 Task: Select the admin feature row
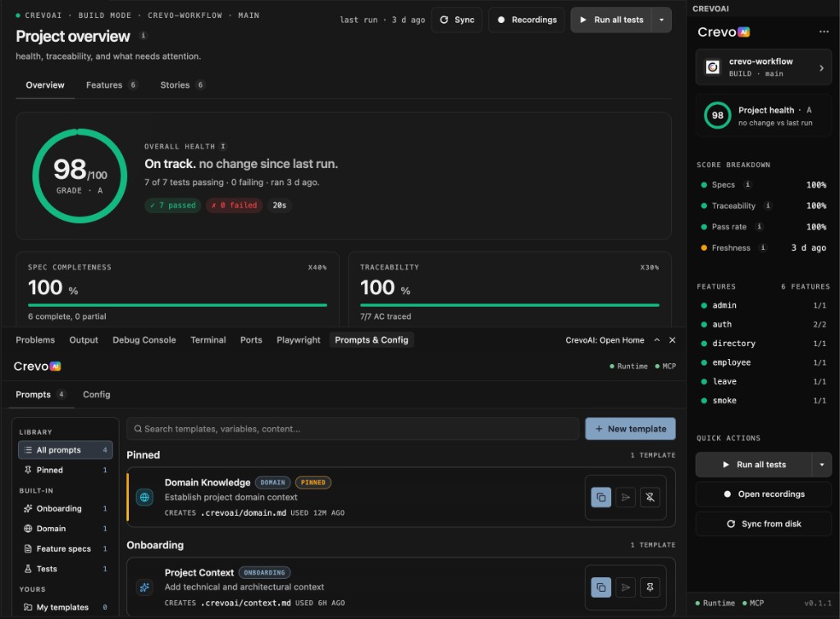click(764, 306)
